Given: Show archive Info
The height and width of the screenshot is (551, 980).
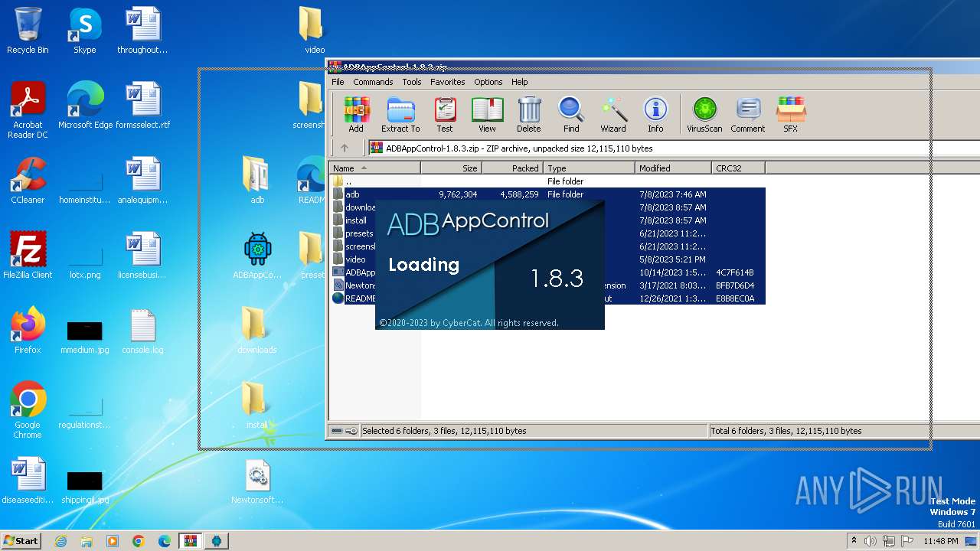Looking at the screenshot, I should click(655, 115).
